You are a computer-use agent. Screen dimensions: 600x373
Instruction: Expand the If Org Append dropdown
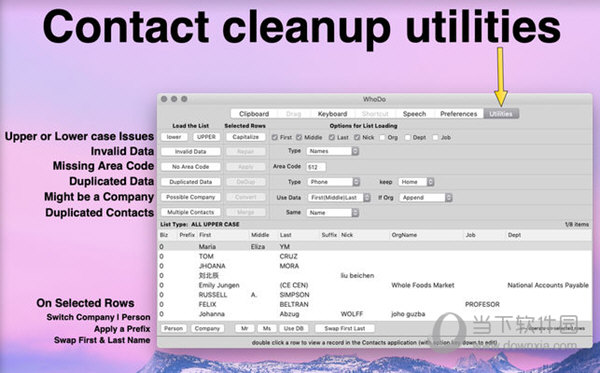click(426, 197)
